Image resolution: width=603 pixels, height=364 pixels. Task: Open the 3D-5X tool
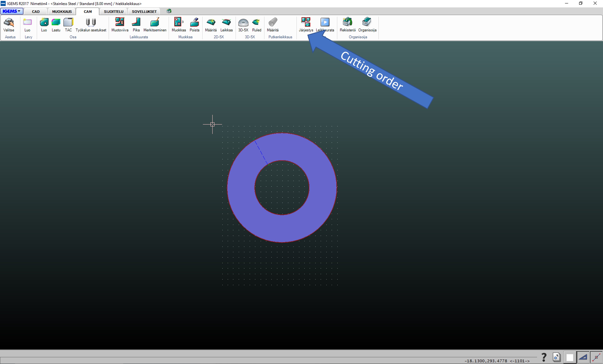tap(243, 25)
